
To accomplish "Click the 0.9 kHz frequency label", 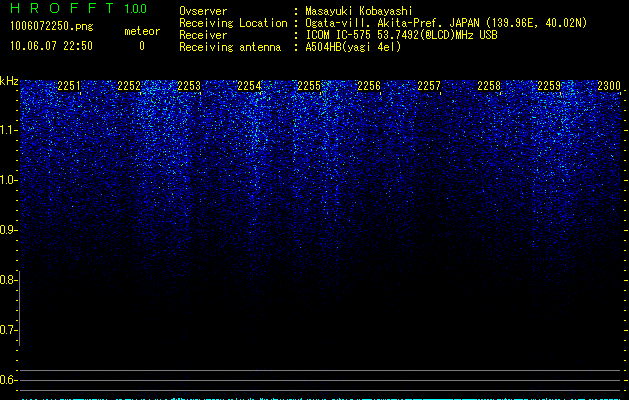I will [8, 230].
